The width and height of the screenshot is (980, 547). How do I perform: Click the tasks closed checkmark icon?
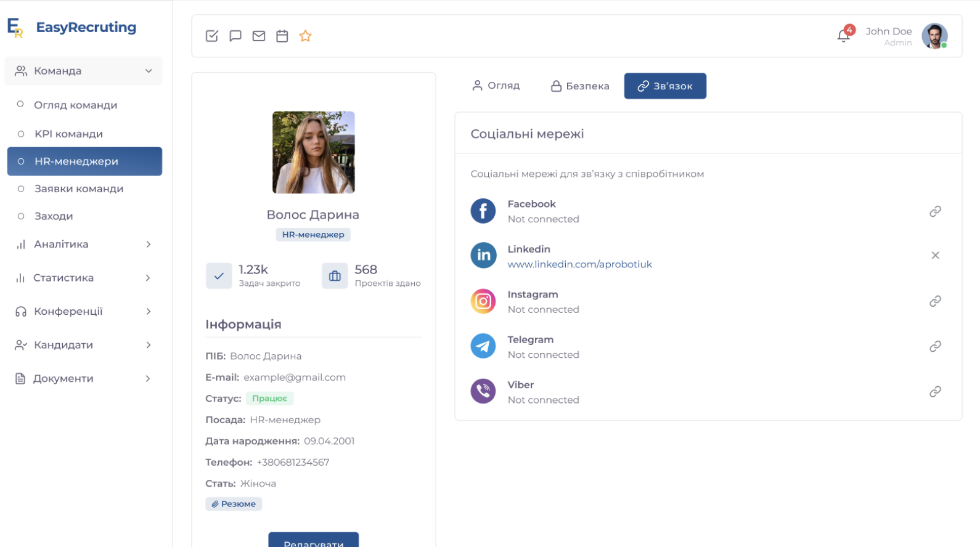219,276
